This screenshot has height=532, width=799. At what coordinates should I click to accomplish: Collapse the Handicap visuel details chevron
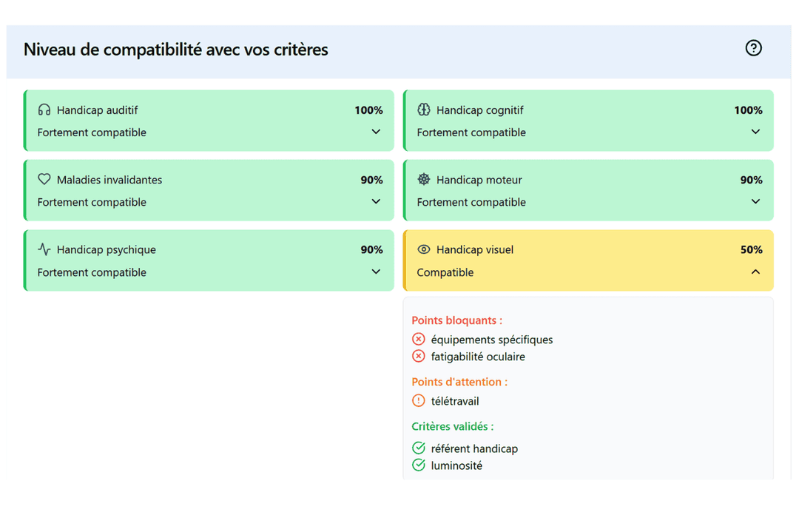point(755,272)
